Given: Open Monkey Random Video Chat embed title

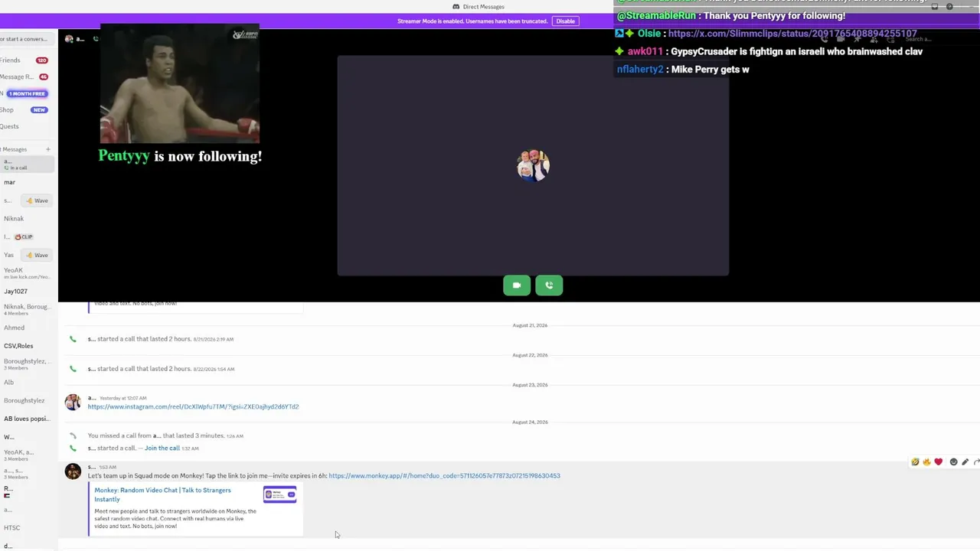Looking at the screenshot, I should coord(162,494).
